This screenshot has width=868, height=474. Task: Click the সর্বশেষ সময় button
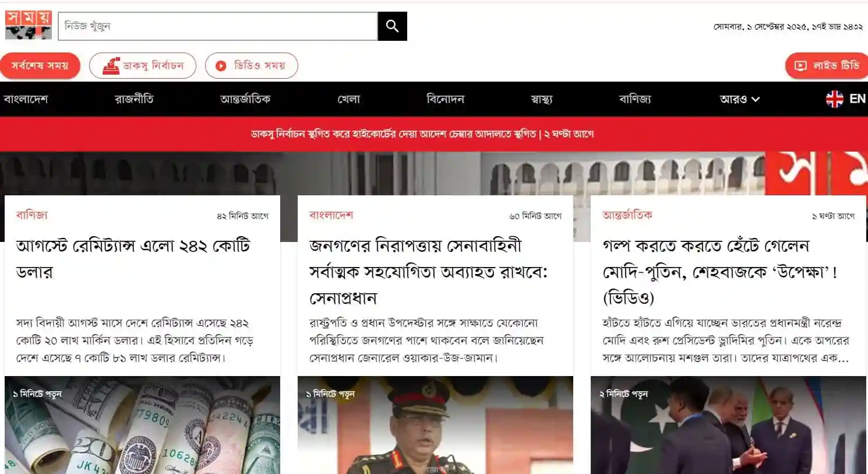[41, 65]
